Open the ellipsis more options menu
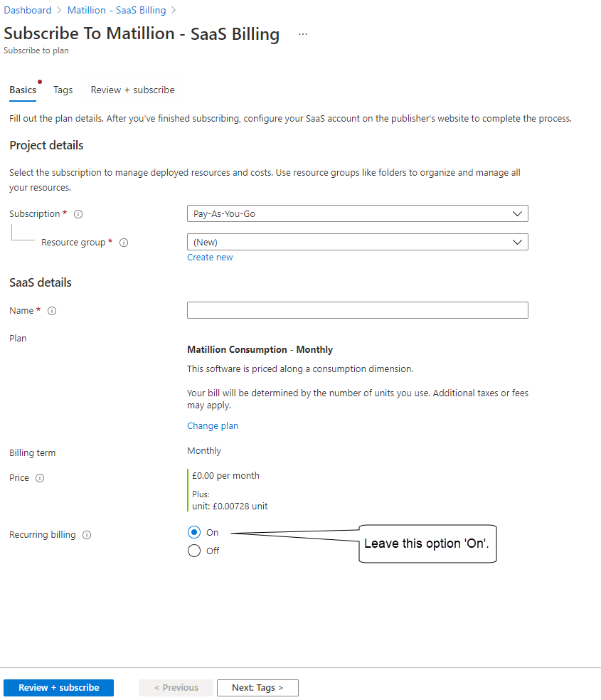Screen dimensions: 601x700 pyautogui.click(x=303, y=34)
